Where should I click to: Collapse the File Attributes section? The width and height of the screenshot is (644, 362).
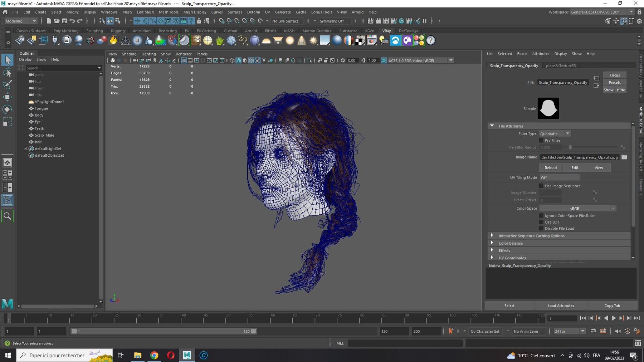(492, 126)
